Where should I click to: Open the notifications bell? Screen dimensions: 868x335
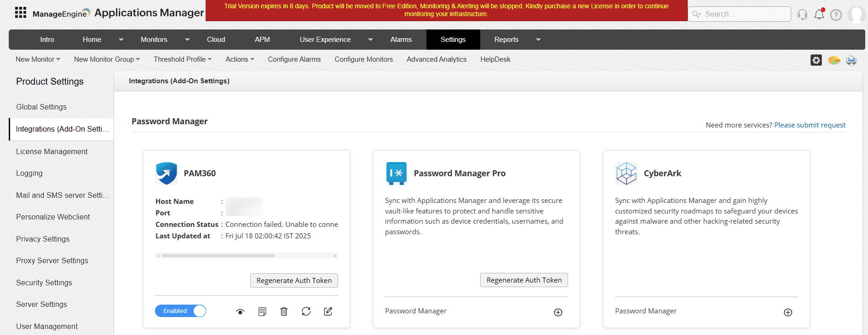819,15
